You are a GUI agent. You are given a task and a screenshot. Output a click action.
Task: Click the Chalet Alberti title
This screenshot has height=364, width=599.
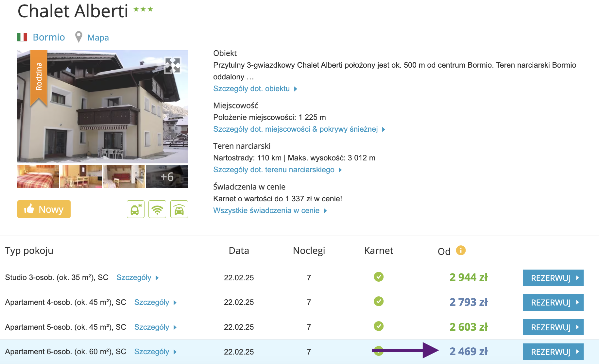tap(73, 11)
